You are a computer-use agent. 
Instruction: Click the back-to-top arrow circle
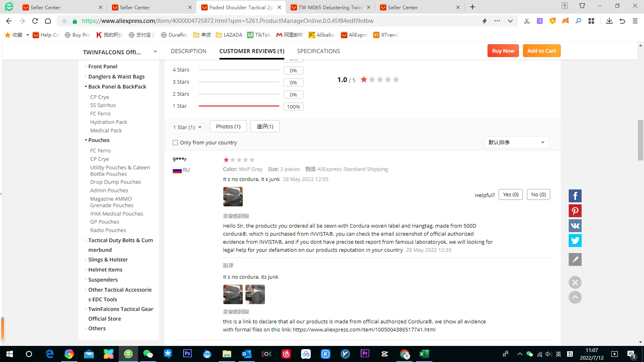[575, 297]
